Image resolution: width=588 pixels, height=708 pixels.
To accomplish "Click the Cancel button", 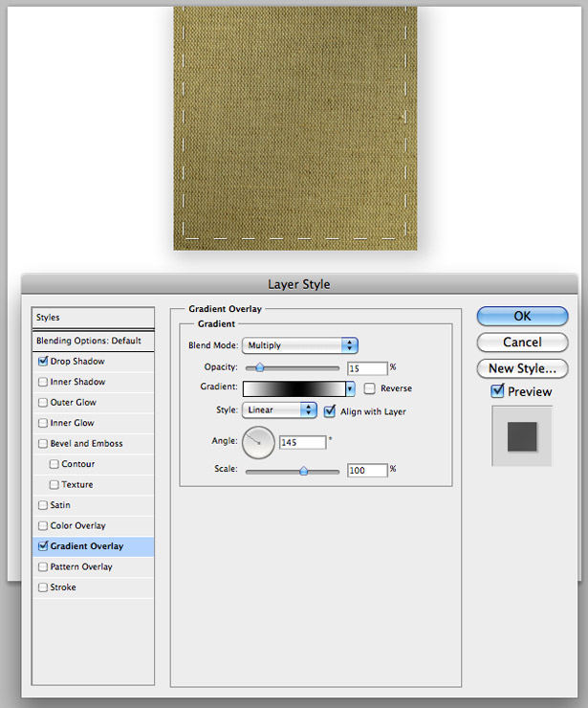I will coord(522,343).
